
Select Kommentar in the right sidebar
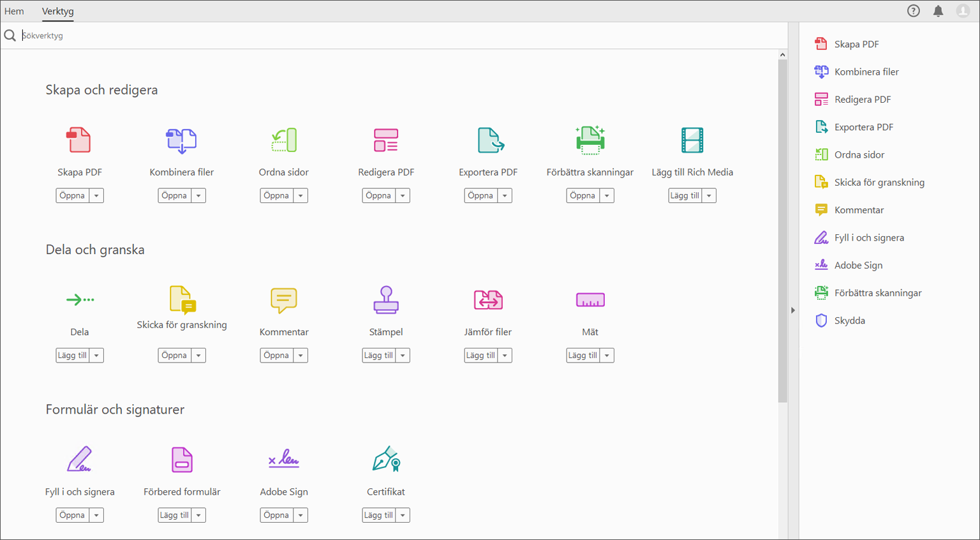click(849, 210)
